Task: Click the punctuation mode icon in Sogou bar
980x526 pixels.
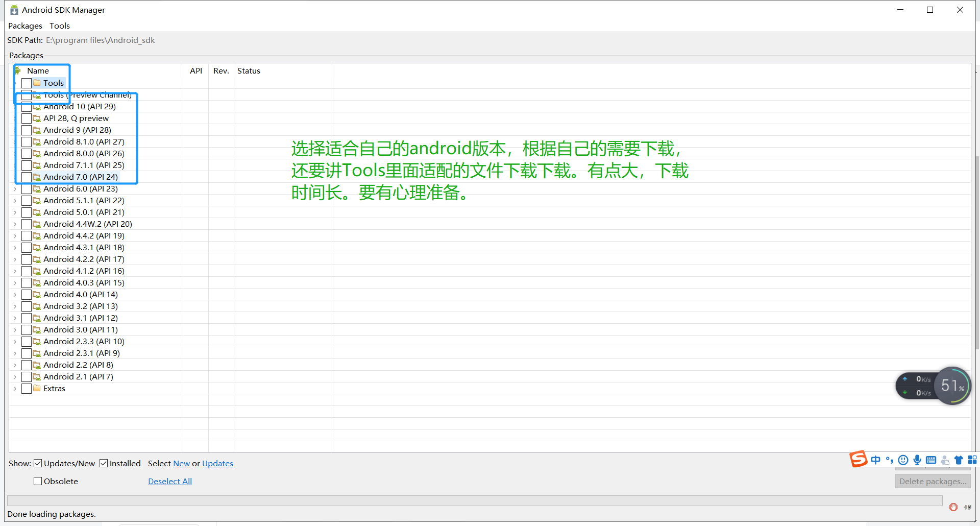Action: [890, 460]
